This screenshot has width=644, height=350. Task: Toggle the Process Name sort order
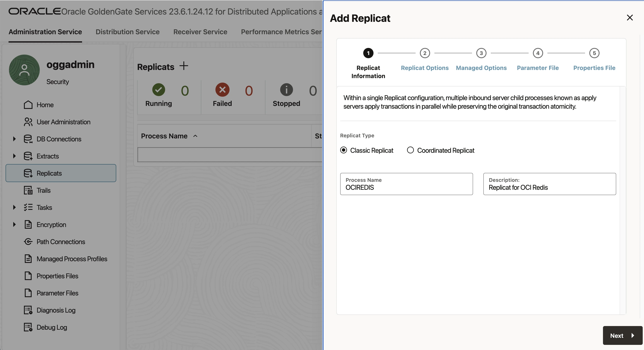pyautogui.click(x=195, y=136)
